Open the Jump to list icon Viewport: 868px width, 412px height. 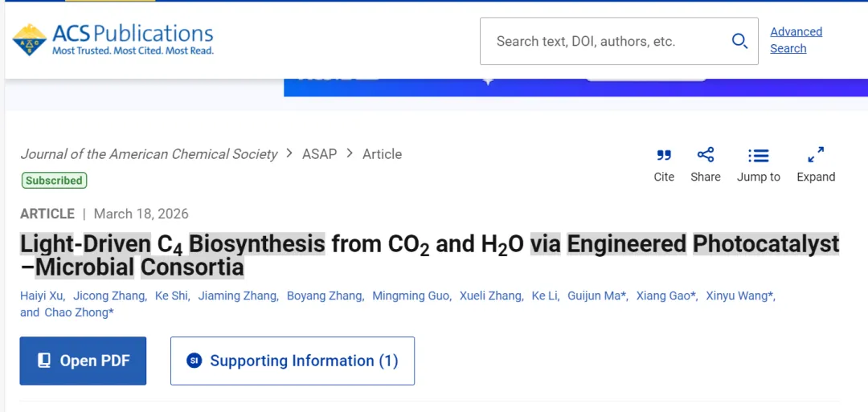pos(758,156)
